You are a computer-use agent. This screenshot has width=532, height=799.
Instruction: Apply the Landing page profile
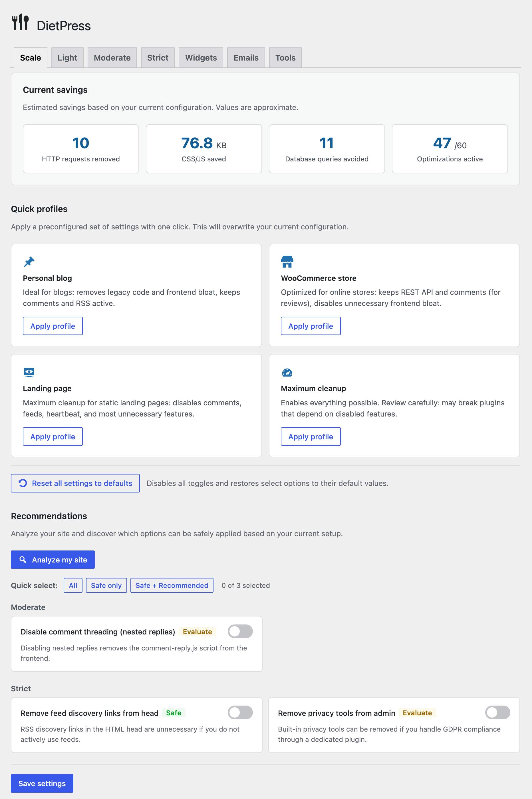tap(53, 436)
